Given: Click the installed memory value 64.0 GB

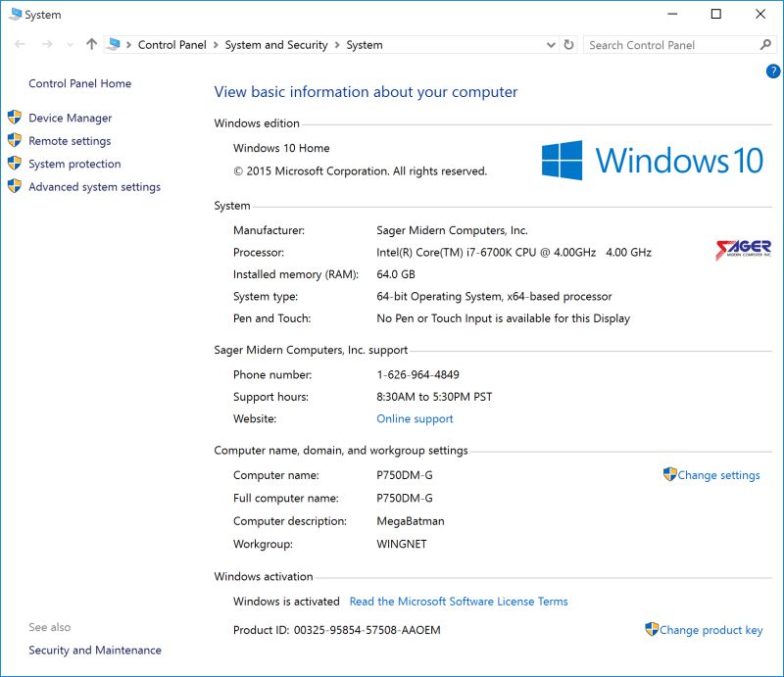Looking at the screenshot, I should click(396, 274).
